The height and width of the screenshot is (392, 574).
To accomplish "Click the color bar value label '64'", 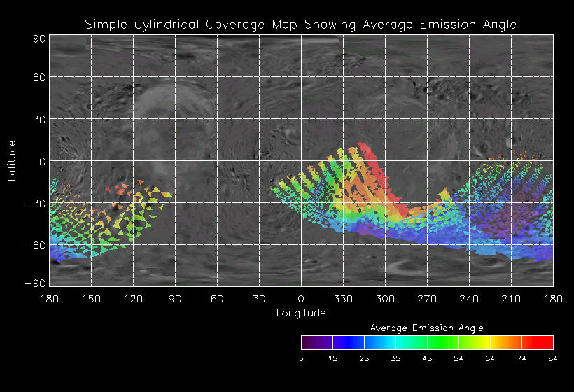I will 490,358.
